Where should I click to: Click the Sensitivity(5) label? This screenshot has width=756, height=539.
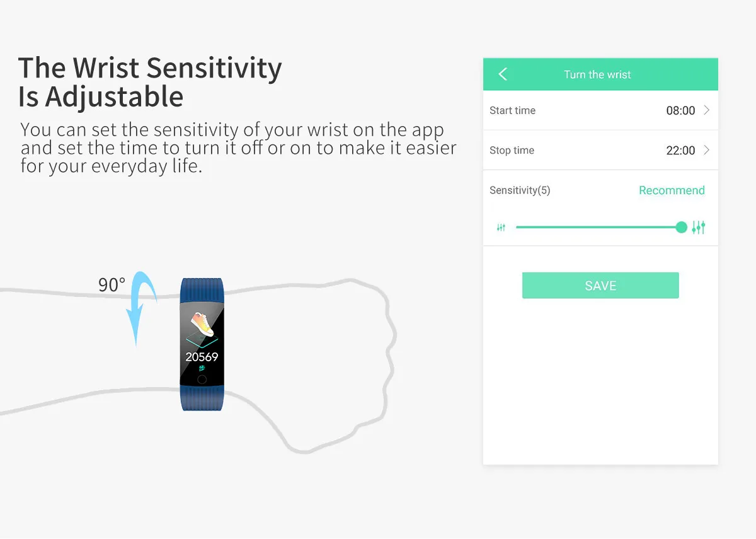point(520,190)
